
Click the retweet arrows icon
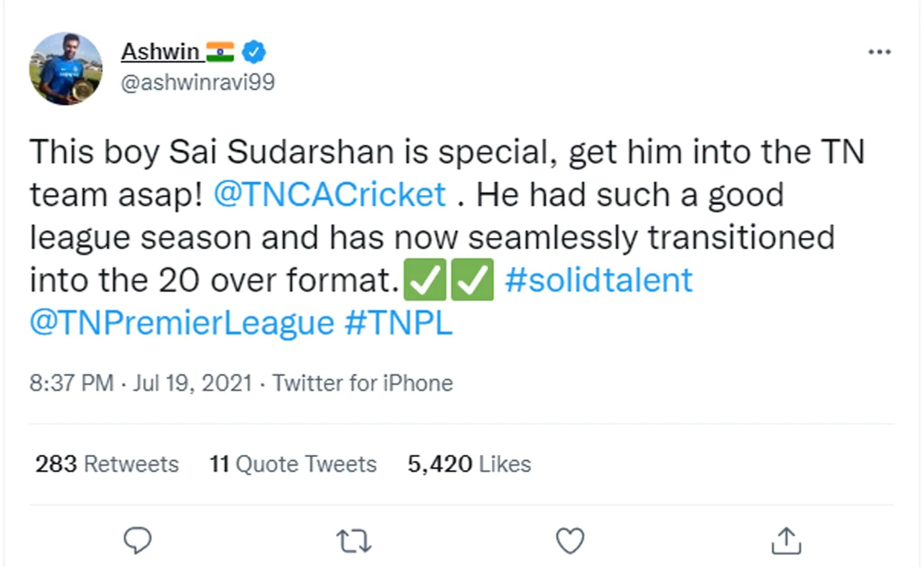[354, 541]
